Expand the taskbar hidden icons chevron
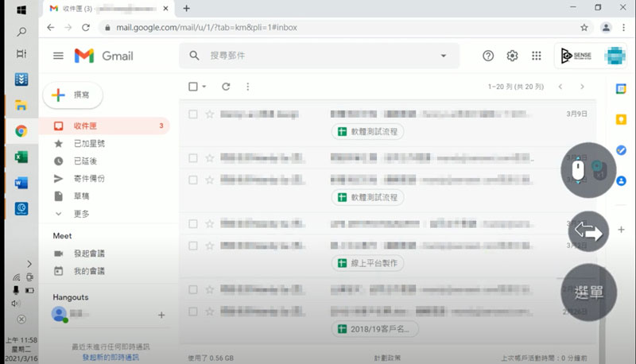The width and height of the screenshot is (636, 364). pos(29,264)
